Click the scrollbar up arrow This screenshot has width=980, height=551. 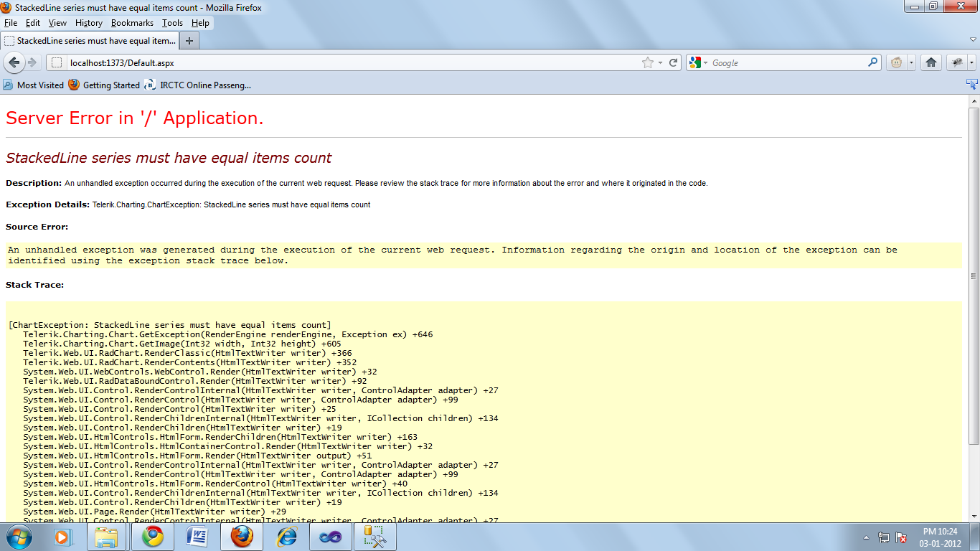[x=974, y=102]
